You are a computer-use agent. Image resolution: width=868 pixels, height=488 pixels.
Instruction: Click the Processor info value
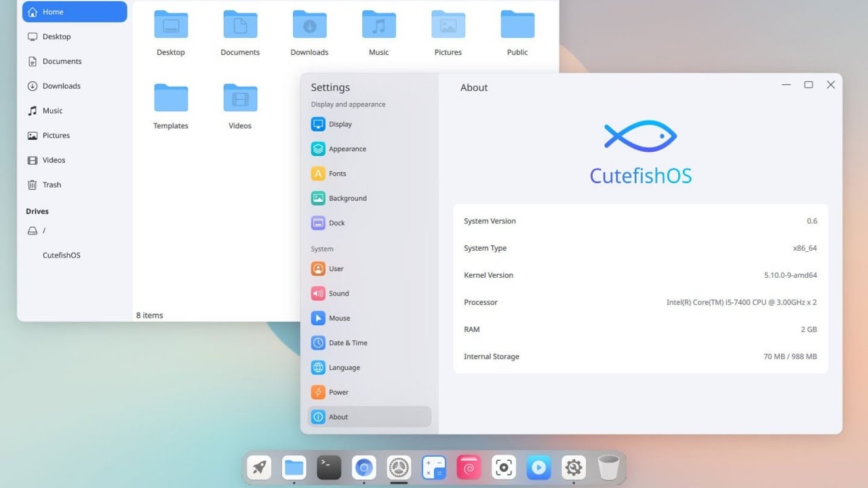click(x=741, y=302)
